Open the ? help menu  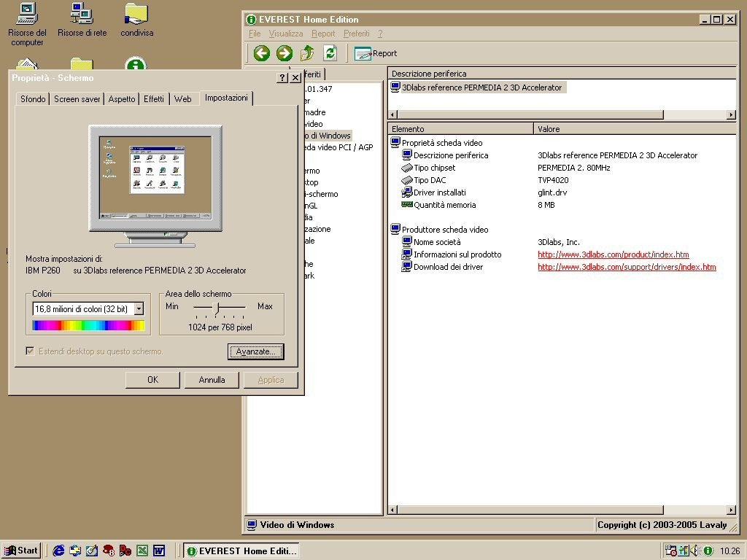tap(380, 34)
